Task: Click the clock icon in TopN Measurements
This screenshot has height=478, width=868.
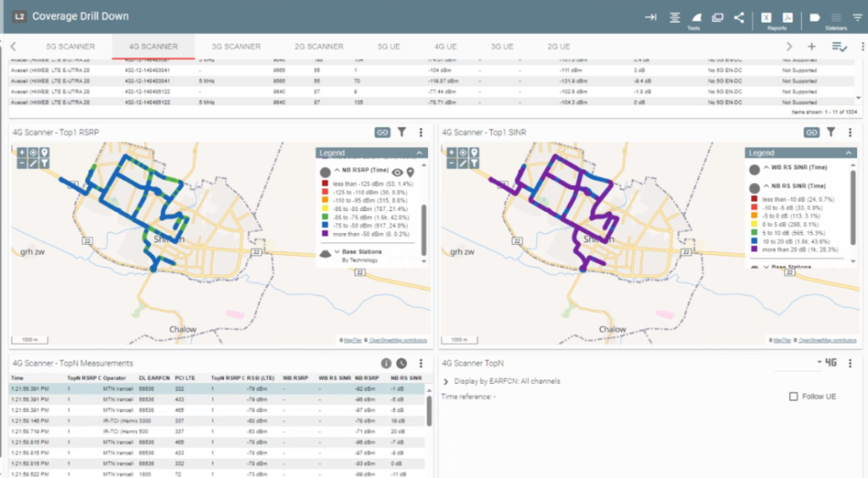Action: (x=401, y=364)
